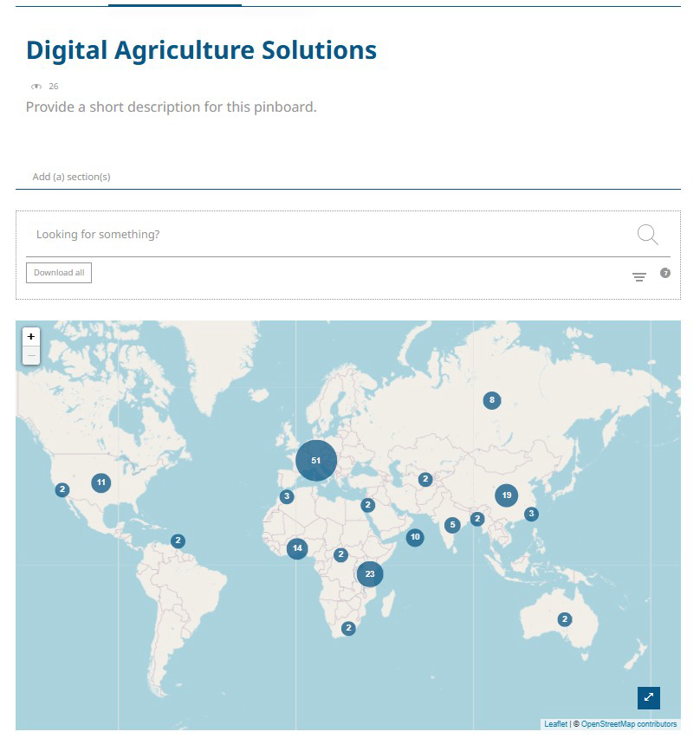Click the search magnifier icon

(x=647, y=234)
